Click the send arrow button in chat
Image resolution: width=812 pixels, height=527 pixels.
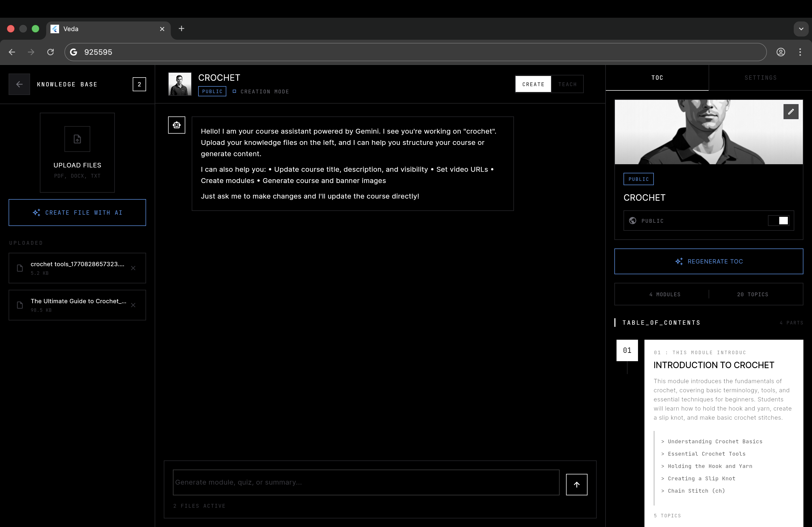576,484
